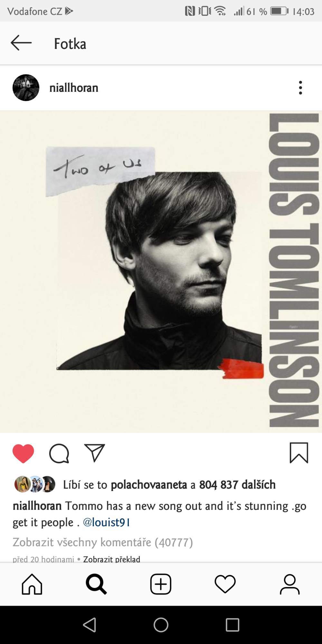The height and width of the screenshot is (644, 322).
Task: Toggle the bookmark save icon
Action: click(299, 453)
